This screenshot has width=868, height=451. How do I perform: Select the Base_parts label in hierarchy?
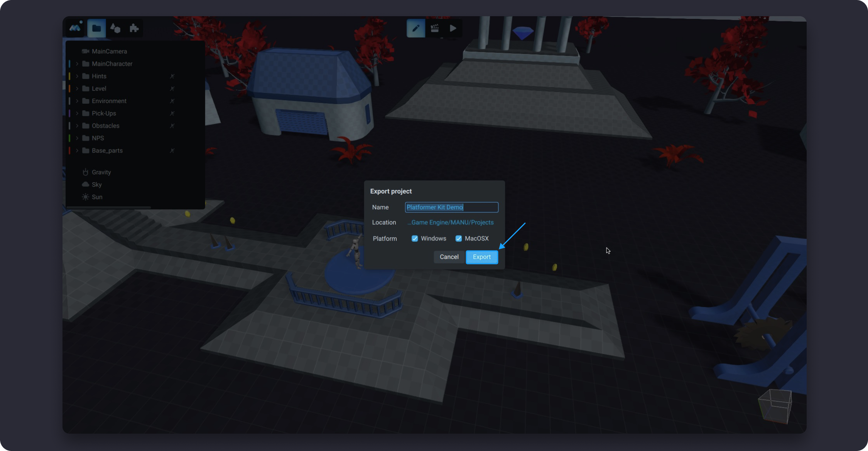click(107, 150)
